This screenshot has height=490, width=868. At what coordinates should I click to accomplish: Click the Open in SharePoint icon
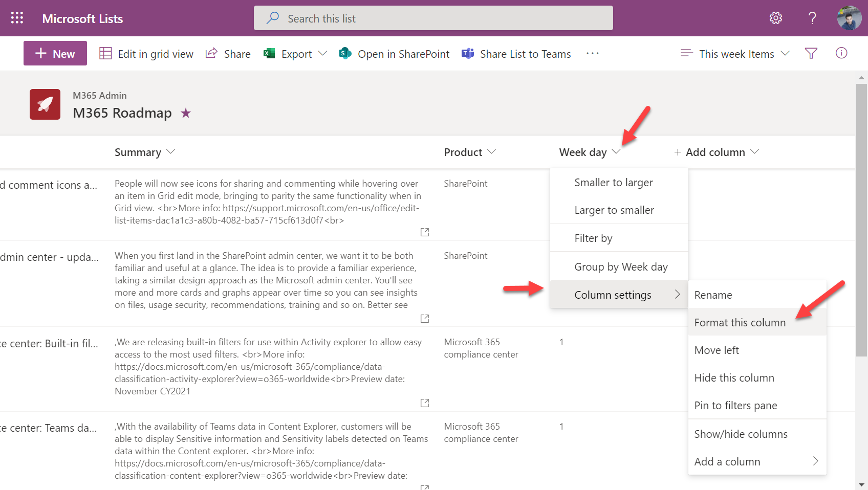click(x=345, y=53)
